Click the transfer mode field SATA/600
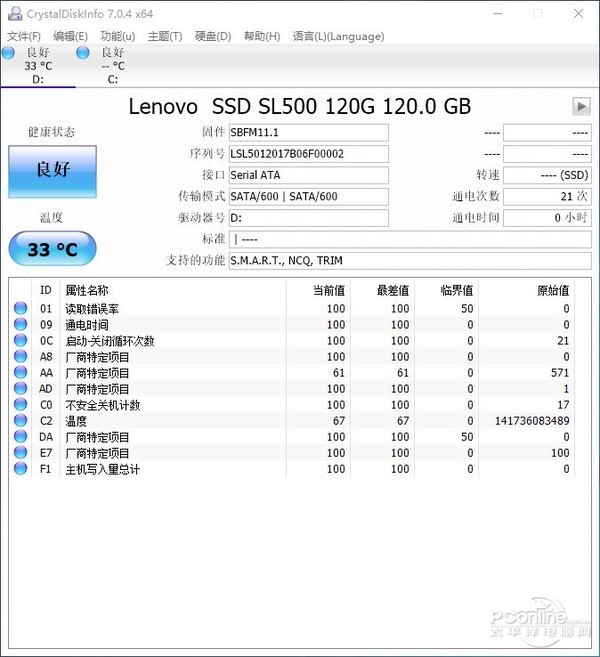 tap(308, 197)
